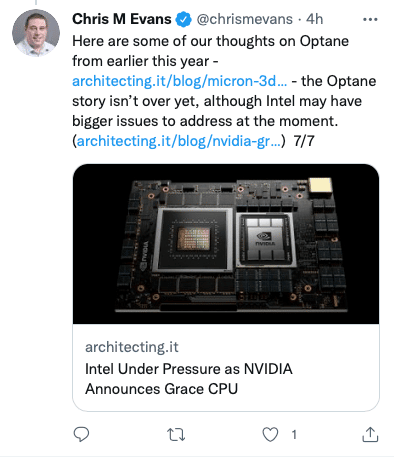Click the Chris M Evans display name
Screen dimensions: 394x464
tap(122, 19)
